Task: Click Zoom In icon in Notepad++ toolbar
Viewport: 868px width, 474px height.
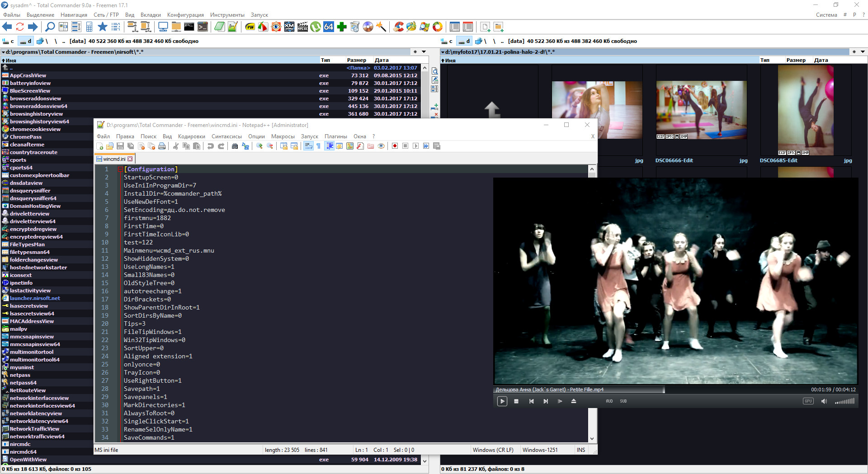Action: coord(259,146)
